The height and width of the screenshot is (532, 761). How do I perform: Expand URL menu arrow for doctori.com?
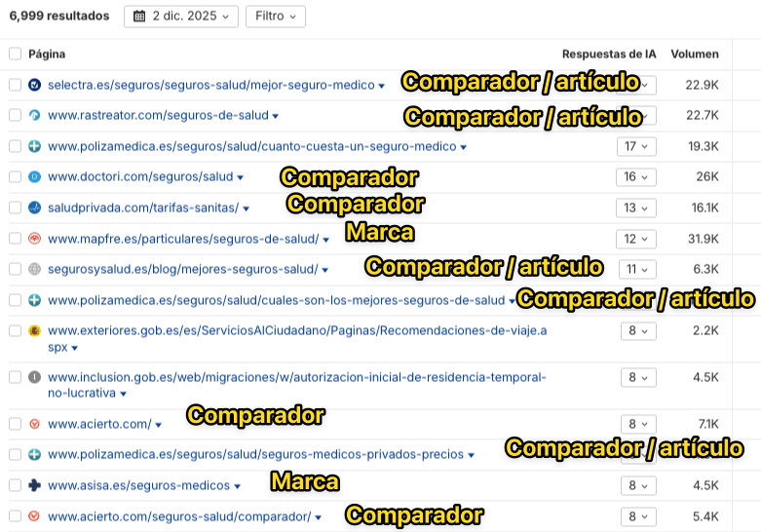tap(240, 177)
